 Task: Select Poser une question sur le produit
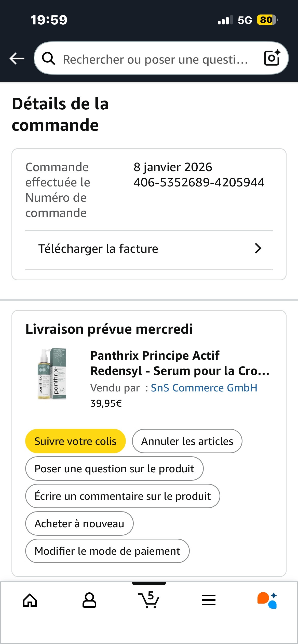pyautogui.click(x=114, y=469)
